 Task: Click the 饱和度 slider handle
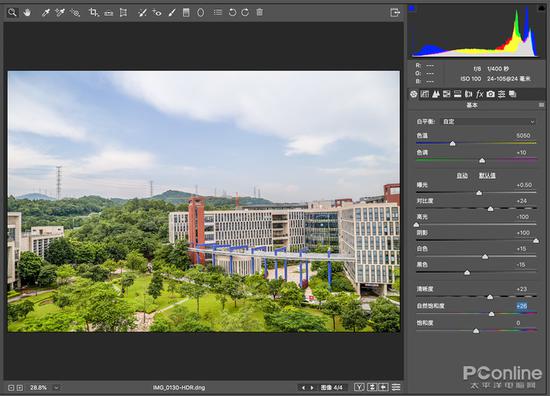pos(476,331)
